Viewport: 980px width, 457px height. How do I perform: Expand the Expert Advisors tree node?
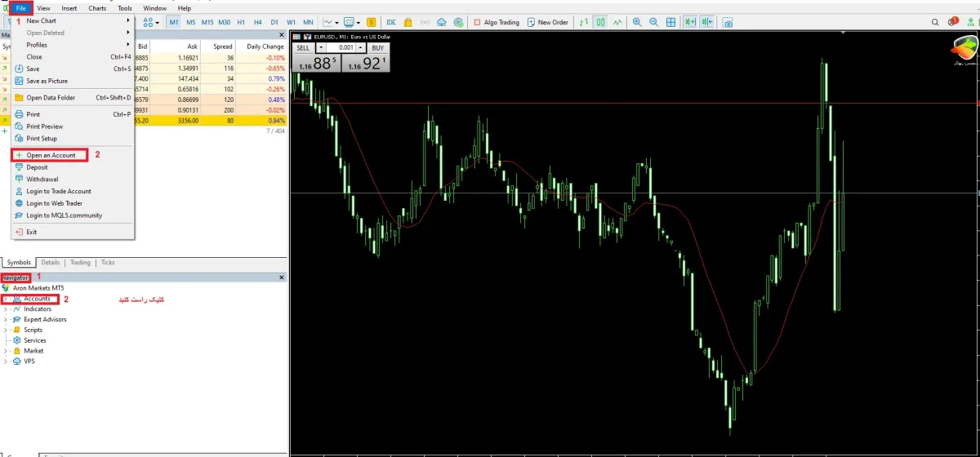click(6, 320)
